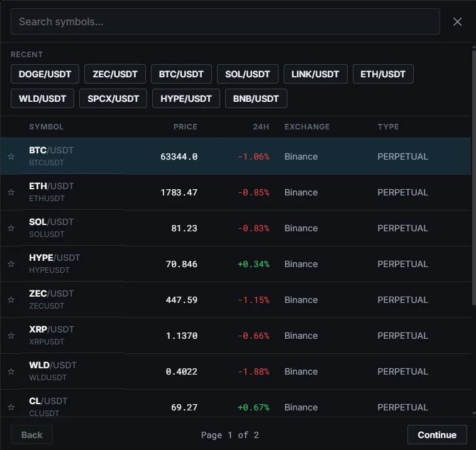Viewport: 476px width, 450px height.
Task: Select the XRP/USDT row symbol name
Action: pos(52,329)
